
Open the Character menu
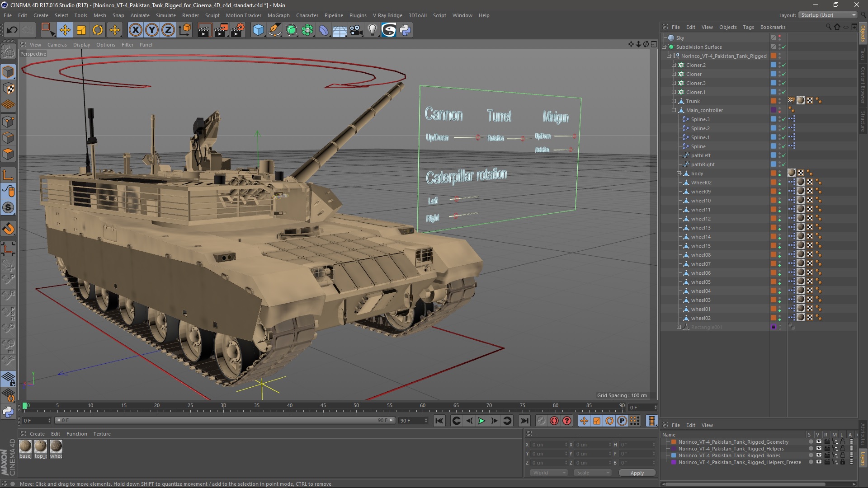tap(307, 15)
